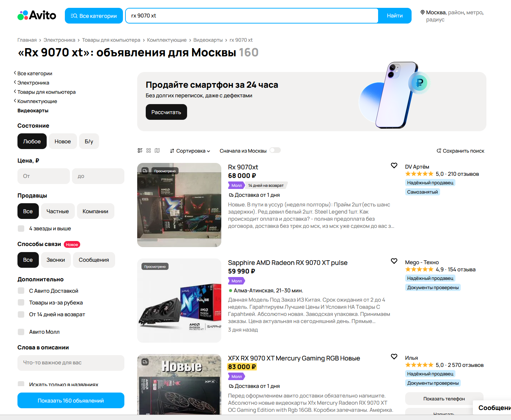Image resolution: width=511 pixels, height=420 pixels.
Task: Open XFX RX 9070 XT Mercury listing title
Action: [x=294, y=358]
